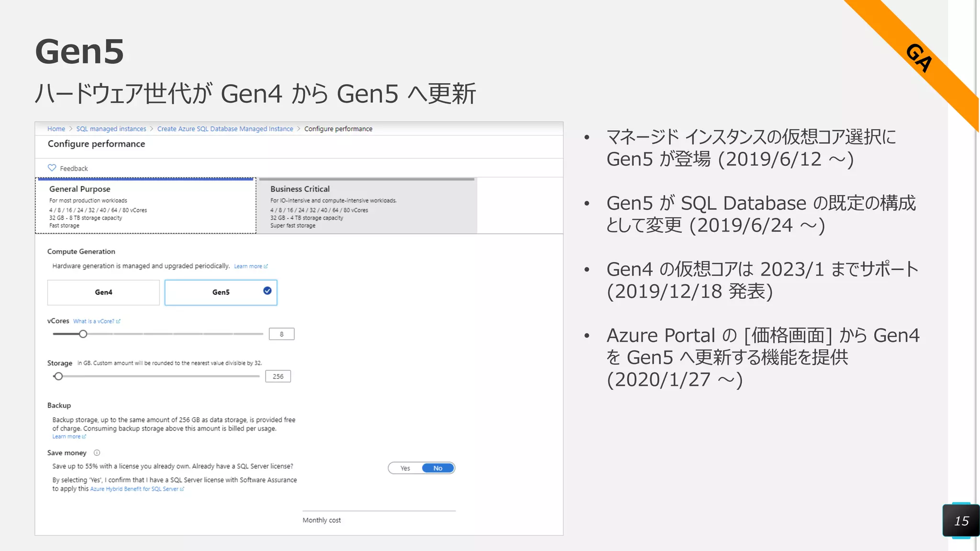
Task: Click the Gen5 slide title
Action: coord(79,51)
